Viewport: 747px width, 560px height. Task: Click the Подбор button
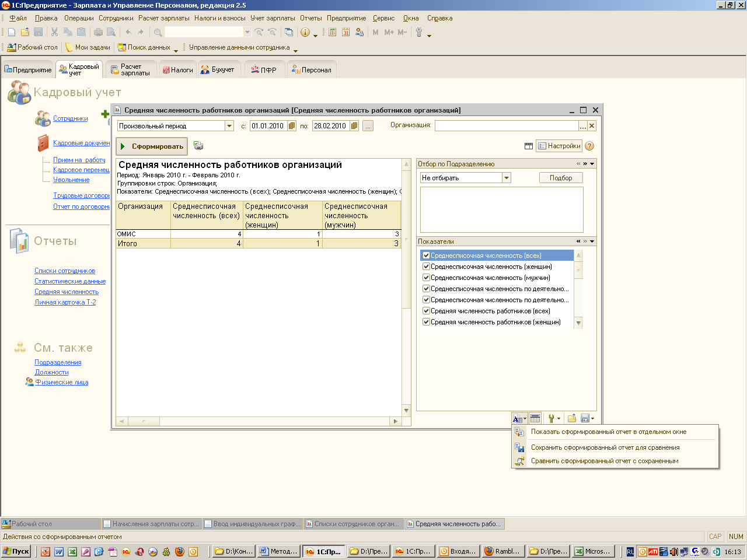point(561,178)
